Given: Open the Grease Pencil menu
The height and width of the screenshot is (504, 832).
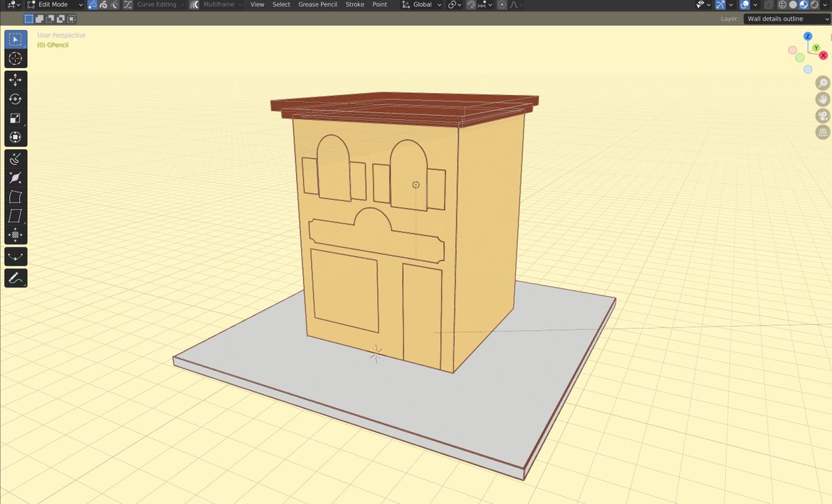Looking at the screenshot, I should click(318, 4).
